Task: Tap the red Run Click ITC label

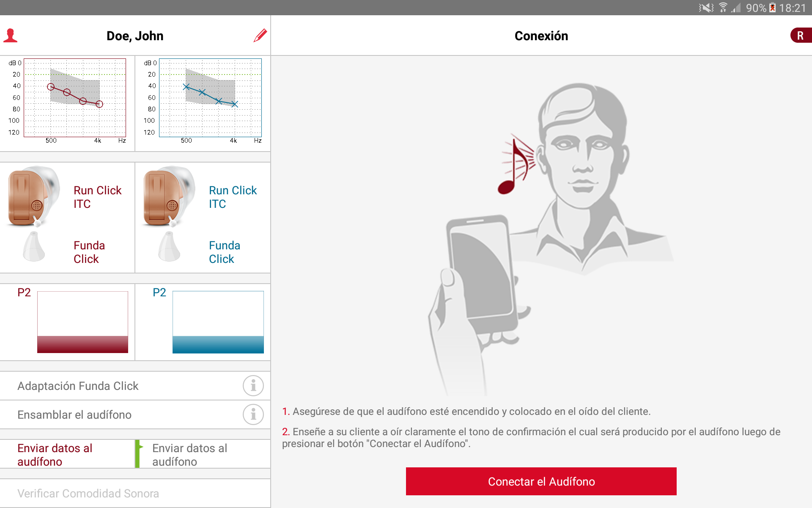Action: point(97,197)
